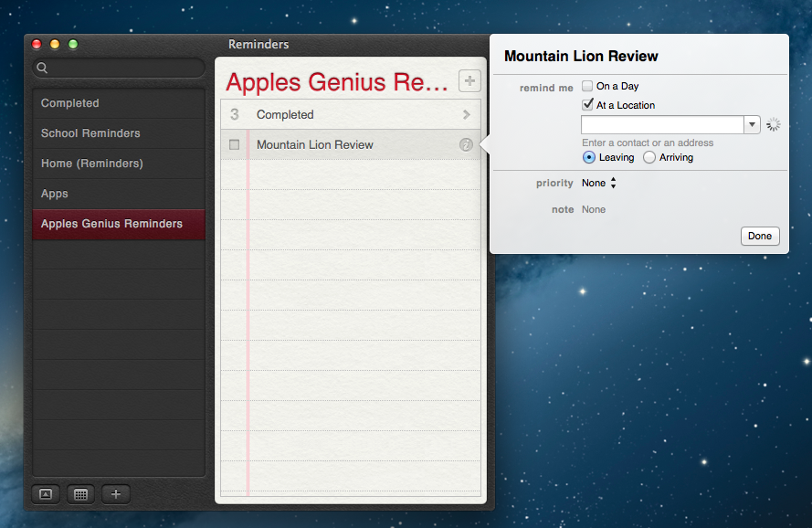Show the calendar grid icon

click(x=80, y=494)
